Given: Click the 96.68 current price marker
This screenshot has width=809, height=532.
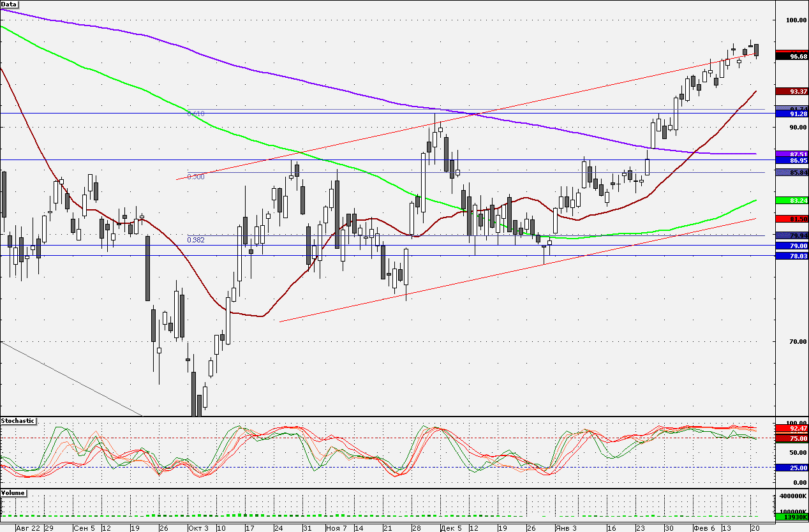Looking at the screenshot, I should click(791, 56).
